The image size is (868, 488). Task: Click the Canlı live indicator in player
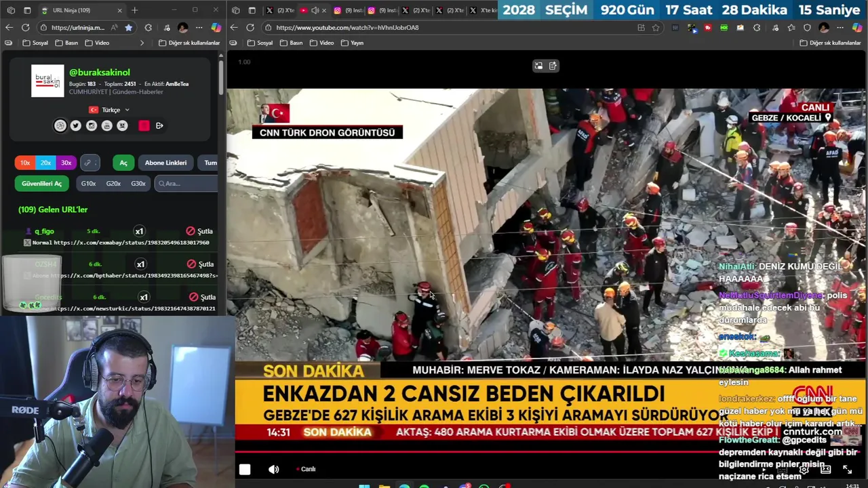[306, 469]
